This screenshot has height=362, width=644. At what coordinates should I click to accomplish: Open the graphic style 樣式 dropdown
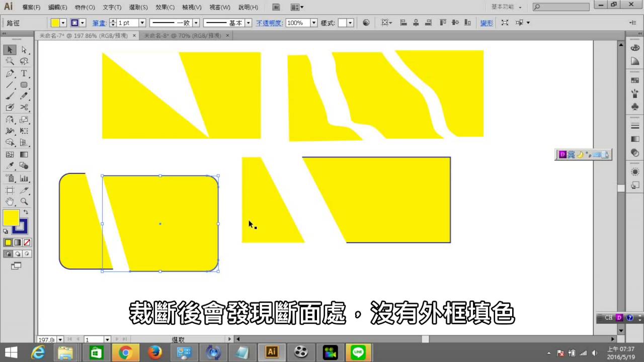[x=350, y=23]
